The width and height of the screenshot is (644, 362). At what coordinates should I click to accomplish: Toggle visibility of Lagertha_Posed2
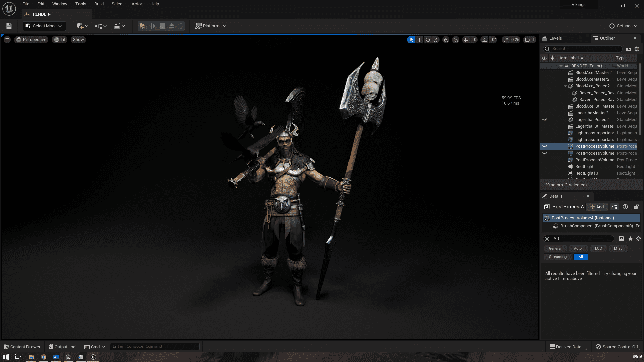(x=544, y=120)
